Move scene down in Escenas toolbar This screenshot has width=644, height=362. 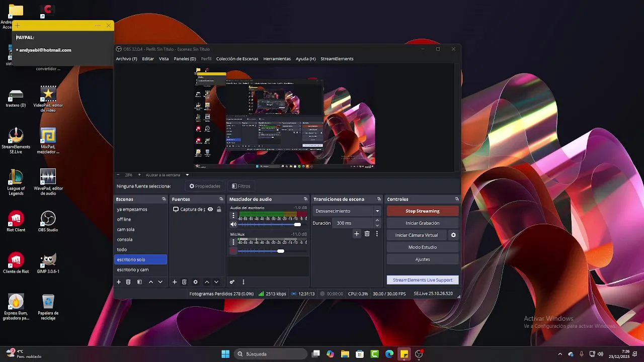point(160,282)
